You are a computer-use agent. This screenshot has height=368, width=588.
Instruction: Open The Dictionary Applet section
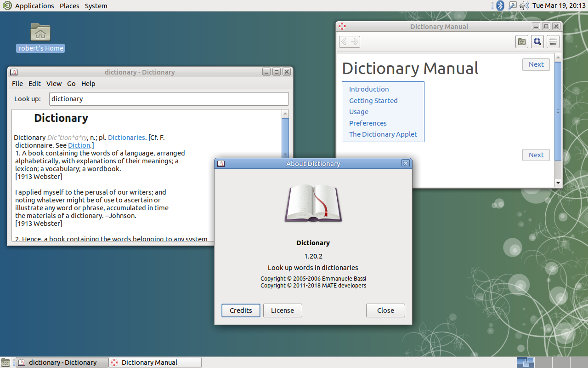(383, 134)
